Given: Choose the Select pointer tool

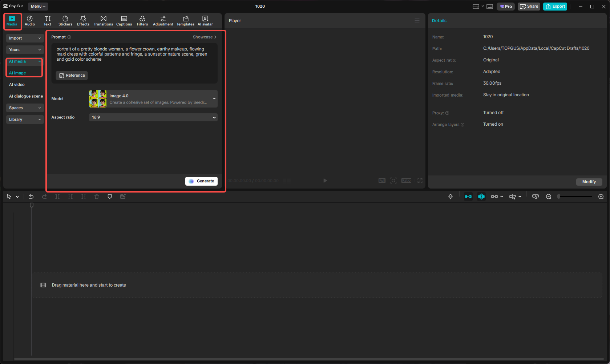Looking at the screenshot, I should point(9,197).
